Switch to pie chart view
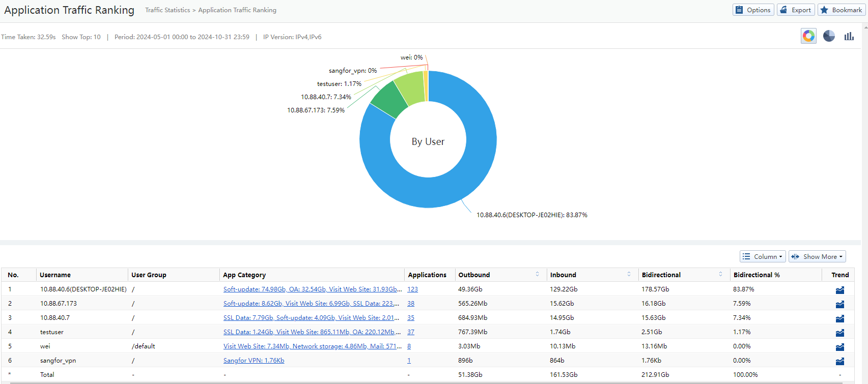Image resolution: width=868 pixels, height=384 pixels. [829, 36]
